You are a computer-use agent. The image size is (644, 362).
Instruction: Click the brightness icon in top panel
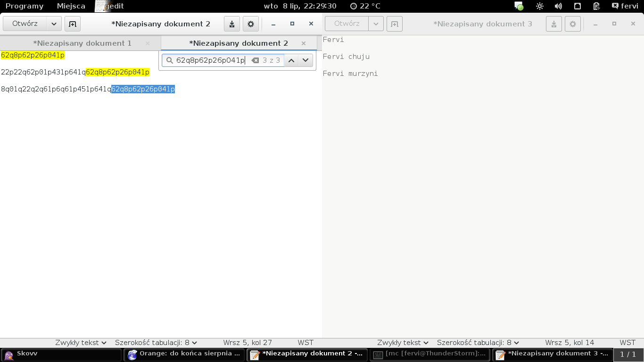[540, 6]
